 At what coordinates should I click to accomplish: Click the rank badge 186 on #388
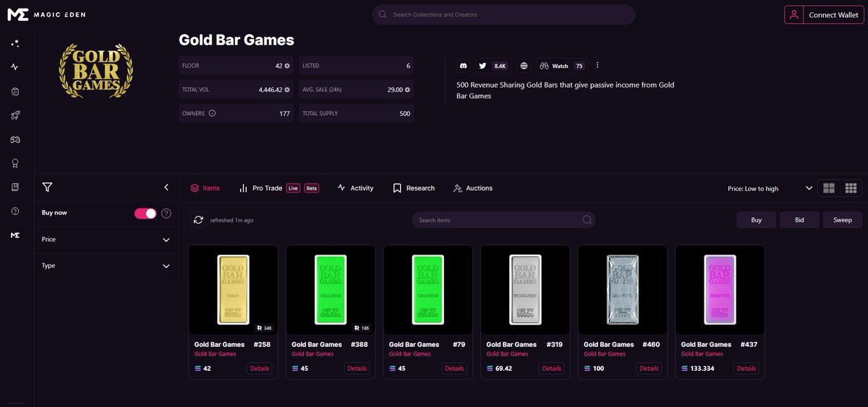pyautogui.click(x=360, y=328)
